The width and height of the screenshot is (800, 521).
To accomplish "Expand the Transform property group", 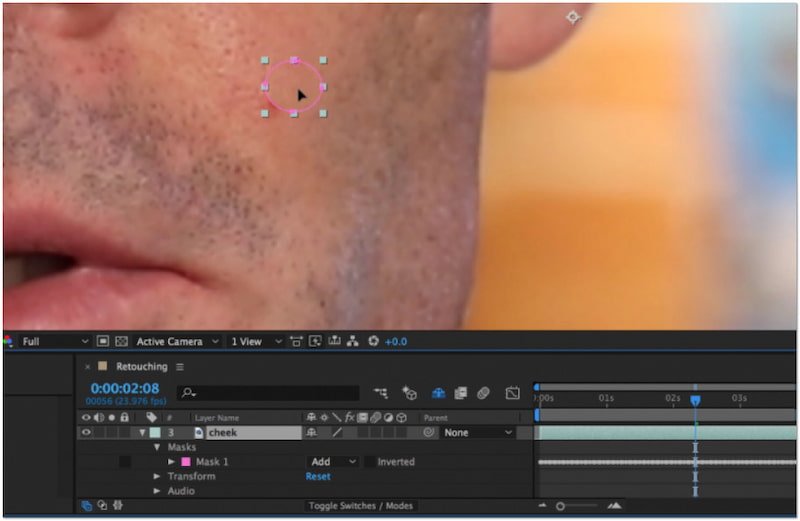I will point(157,477).
